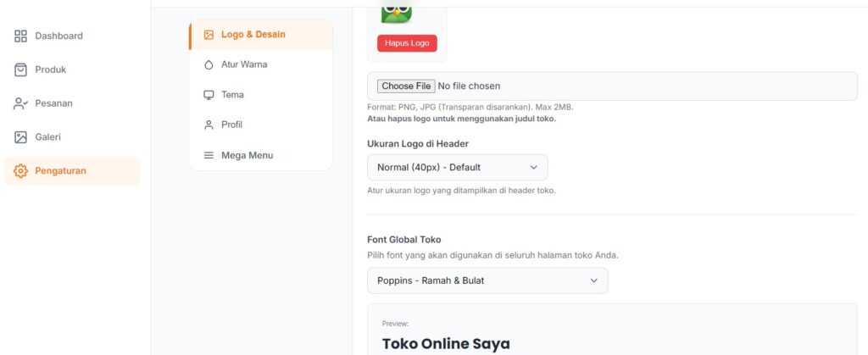
Task: Click the Toko Online Saya font preview
Action: (446, 344)
